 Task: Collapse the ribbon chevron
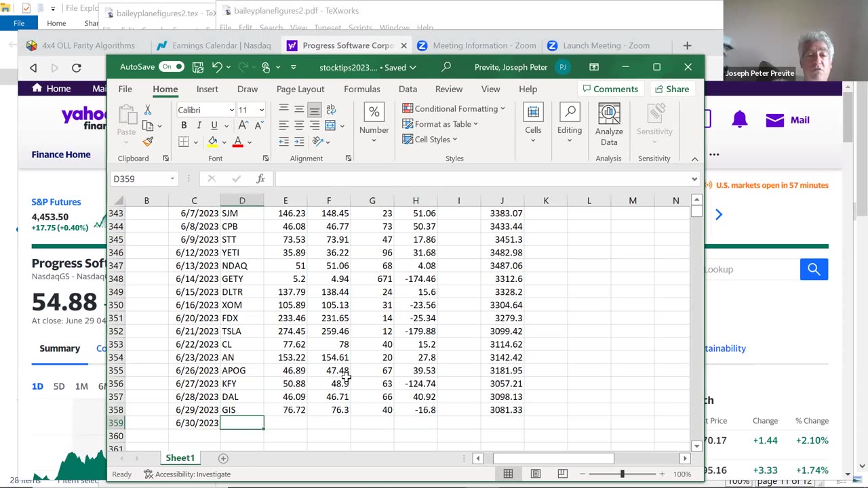pyautogui.click(x=694, y=159)
